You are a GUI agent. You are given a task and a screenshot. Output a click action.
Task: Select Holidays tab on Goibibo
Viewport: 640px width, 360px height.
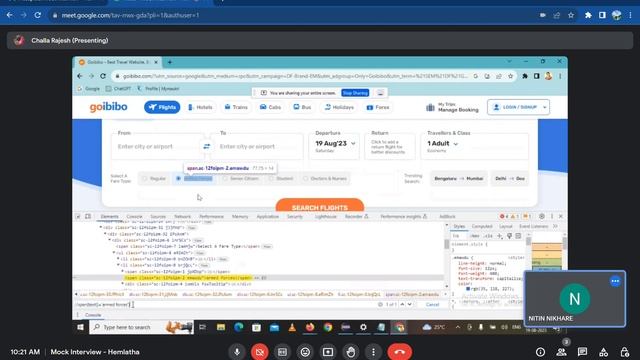coord(339,107)
